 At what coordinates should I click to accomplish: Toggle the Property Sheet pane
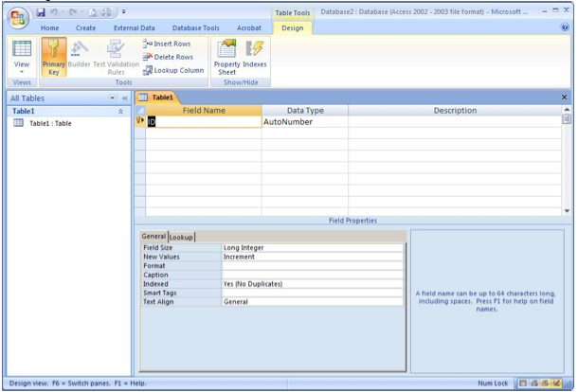click(x=226, y=57)
